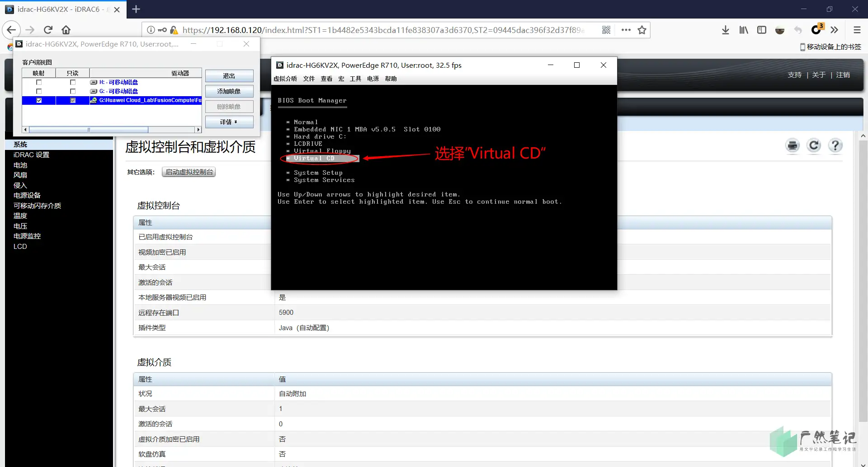The image size is (868, 467).
Task: Open the browser library icon
Action: tap(744, 30)
